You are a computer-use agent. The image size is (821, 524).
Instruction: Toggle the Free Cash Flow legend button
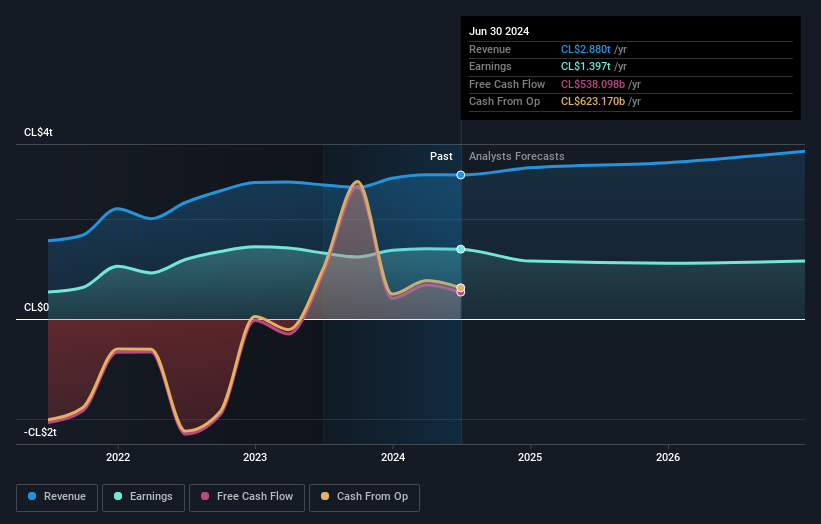tap(247, 497)
